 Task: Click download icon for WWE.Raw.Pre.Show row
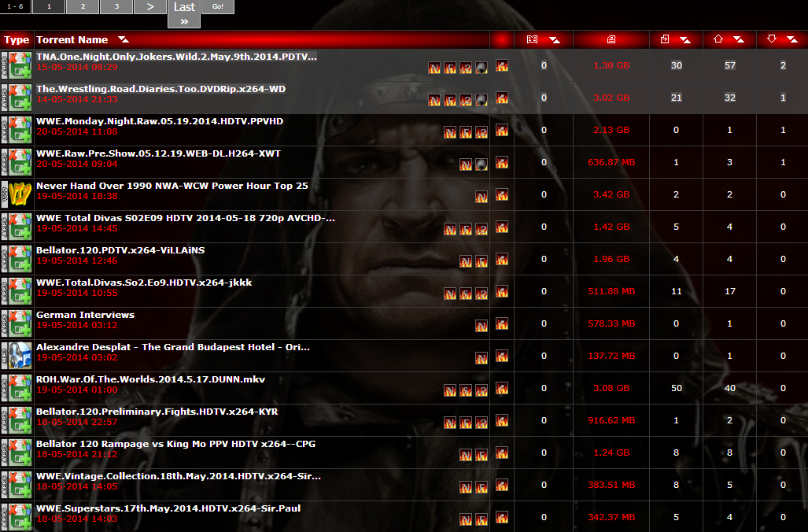click(x=501, y=162)
